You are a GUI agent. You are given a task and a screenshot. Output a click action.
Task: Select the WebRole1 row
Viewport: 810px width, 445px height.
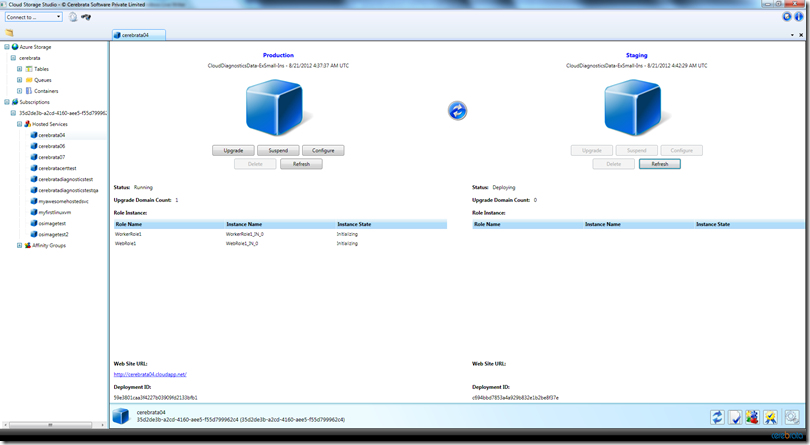pos(280,243)
